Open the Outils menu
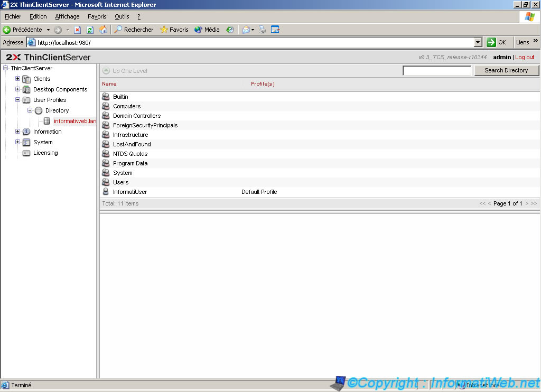 coord(122,16)
